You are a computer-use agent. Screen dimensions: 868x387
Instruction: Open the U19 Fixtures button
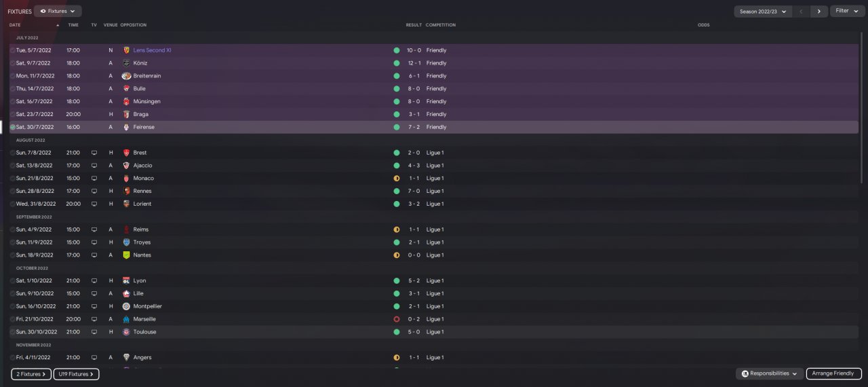click(x=76, y=374)
